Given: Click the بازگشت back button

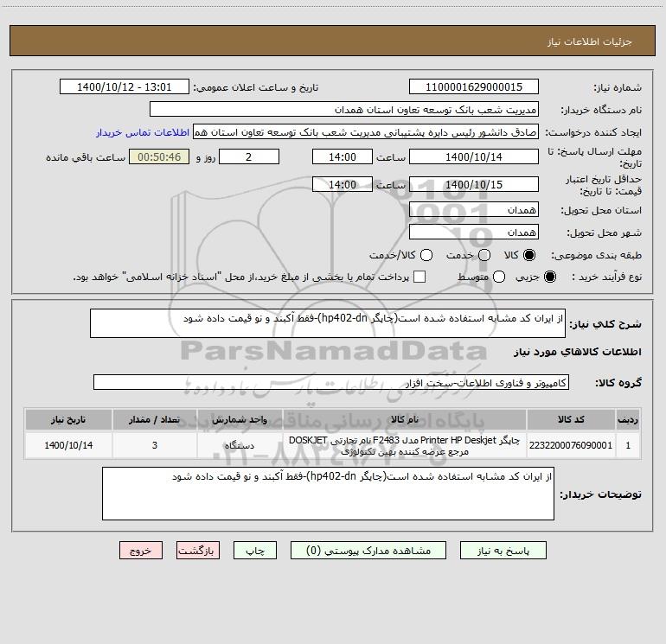Looking at the screenshot, I should point(198,551).
